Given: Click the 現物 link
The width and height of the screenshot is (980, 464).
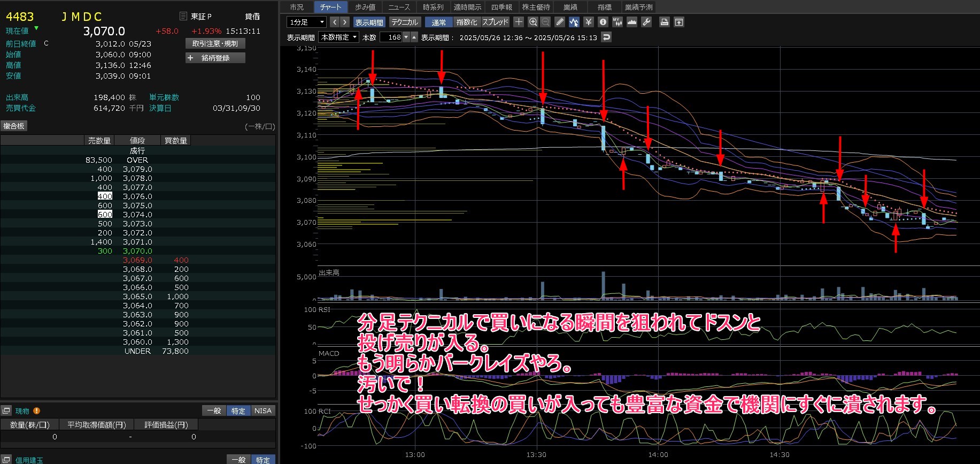Looking at the screenshot, I should pyautogui.click(x=22, y=411).
